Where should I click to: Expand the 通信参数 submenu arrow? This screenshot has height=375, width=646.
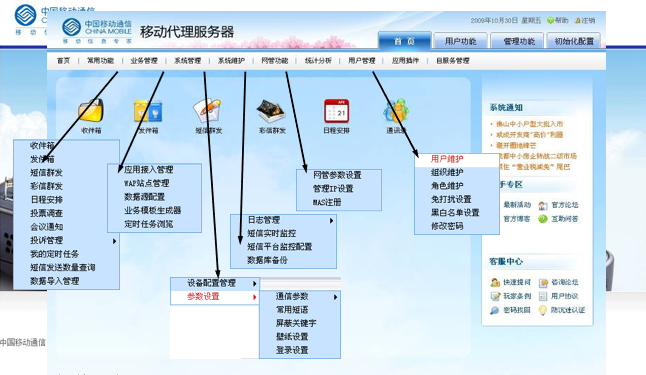335,297
